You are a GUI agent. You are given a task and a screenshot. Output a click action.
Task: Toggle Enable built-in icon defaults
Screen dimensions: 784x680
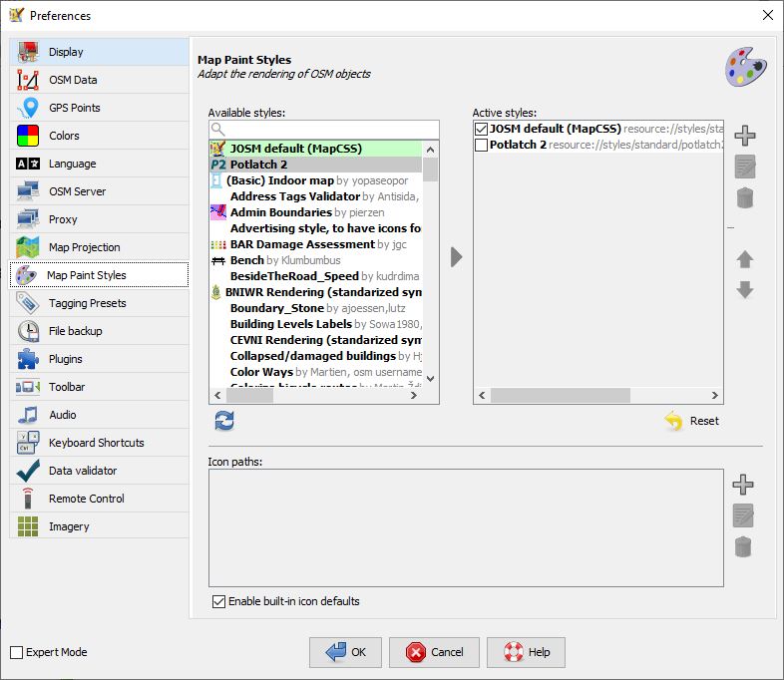(218, 601)
